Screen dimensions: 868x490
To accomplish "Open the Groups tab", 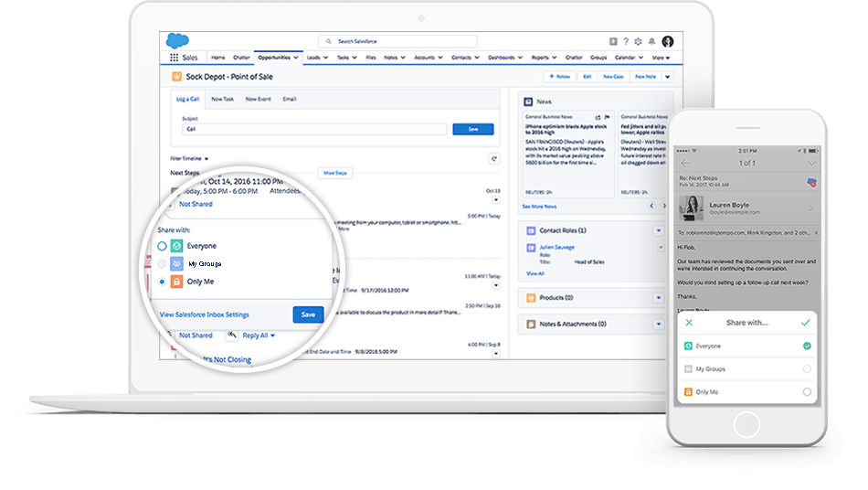I will click(x=598, y=58).
